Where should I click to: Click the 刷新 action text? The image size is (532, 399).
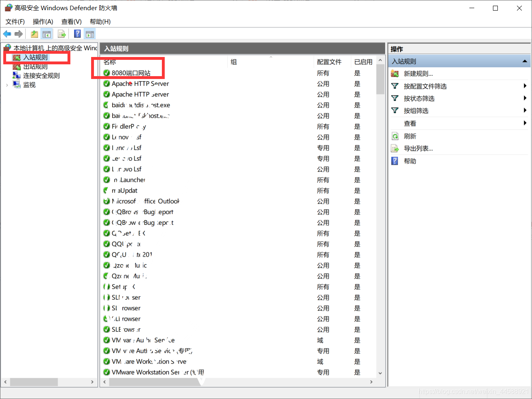pos(410,136)
